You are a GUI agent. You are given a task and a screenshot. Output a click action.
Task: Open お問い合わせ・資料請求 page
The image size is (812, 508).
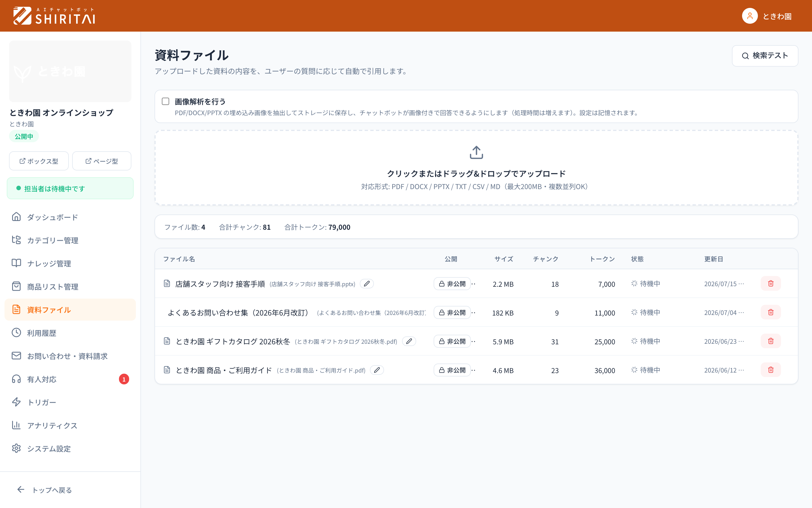(x=70, y=356)
